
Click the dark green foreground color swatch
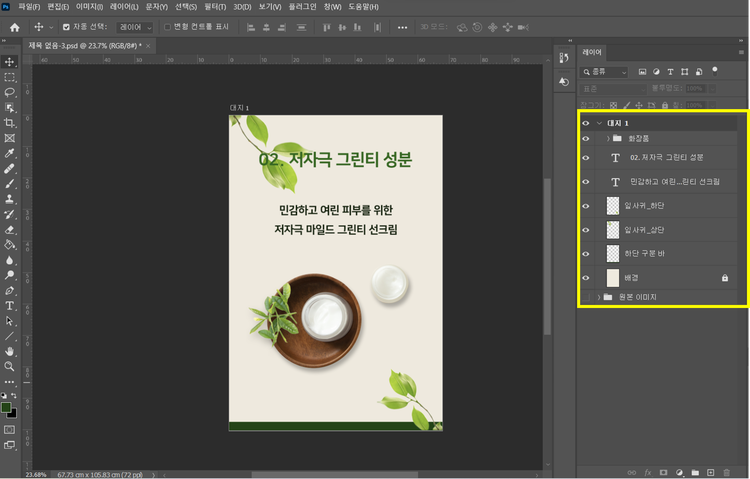[x=6, y=407]
